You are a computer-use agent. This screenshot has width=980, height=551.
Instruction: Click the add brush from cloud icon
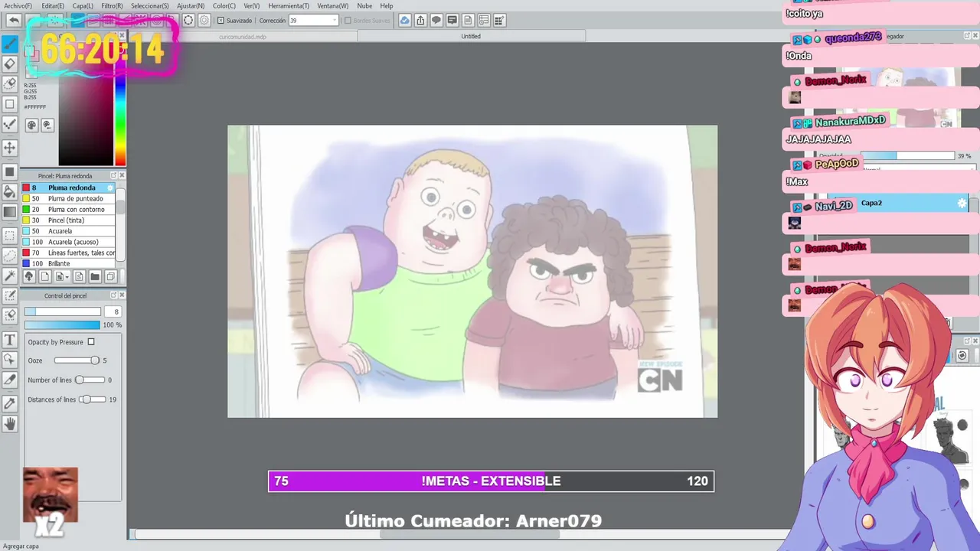coord(29,276)
